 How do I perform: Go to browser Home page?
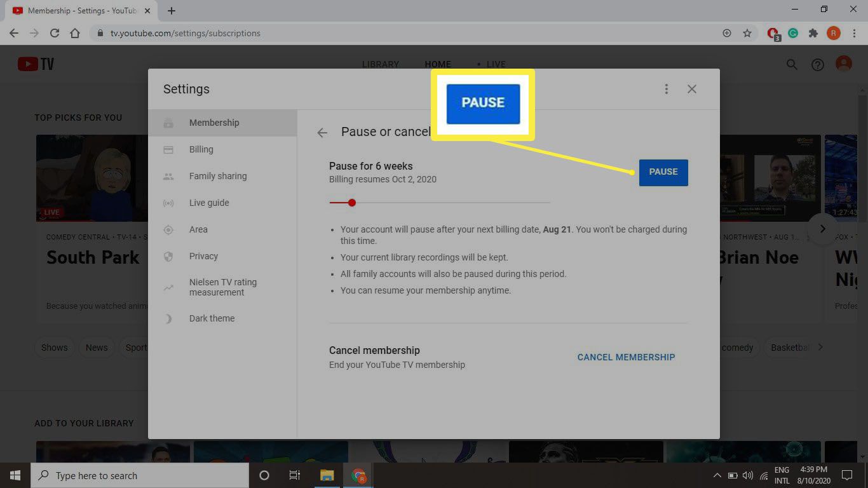(x=75, y=33)
